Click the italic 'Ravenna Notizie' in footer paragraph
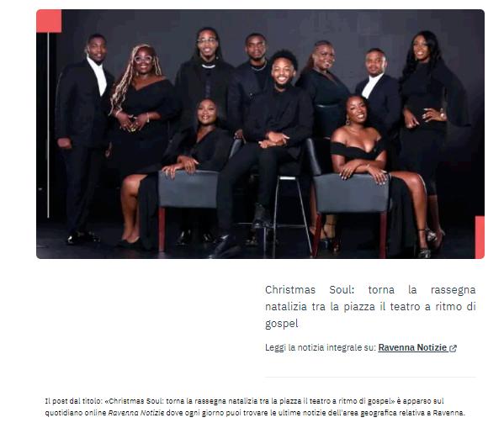The image size is (504, 428). pos(136,413)
